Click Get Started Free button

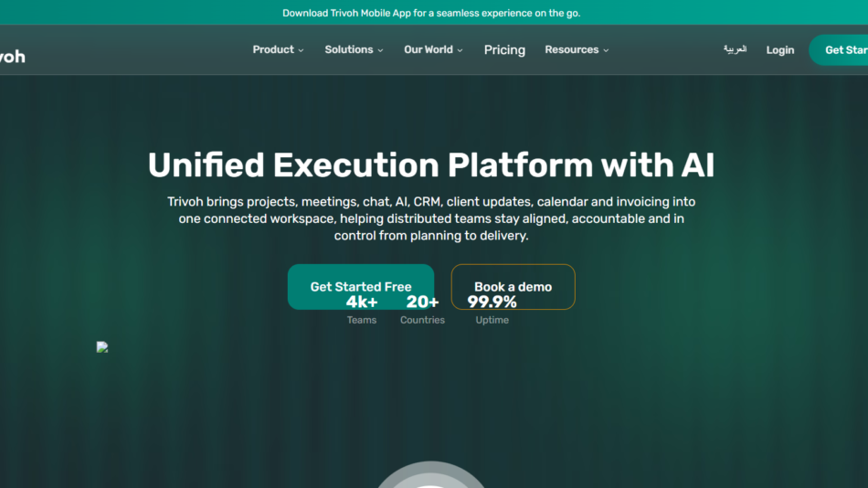(360, 286)
